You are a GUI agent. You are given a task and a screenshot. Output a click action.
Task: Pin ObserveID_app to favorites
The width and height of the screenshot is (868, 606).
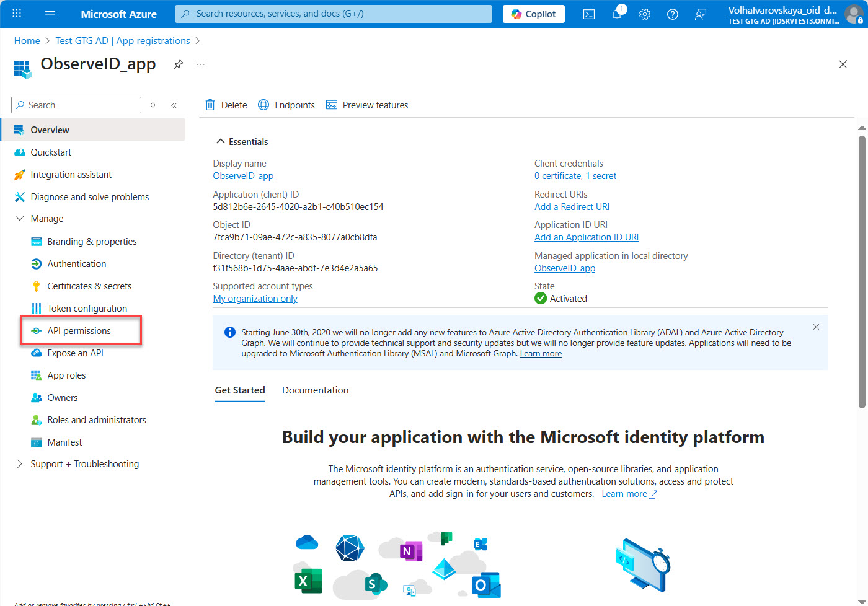point(179,64)
